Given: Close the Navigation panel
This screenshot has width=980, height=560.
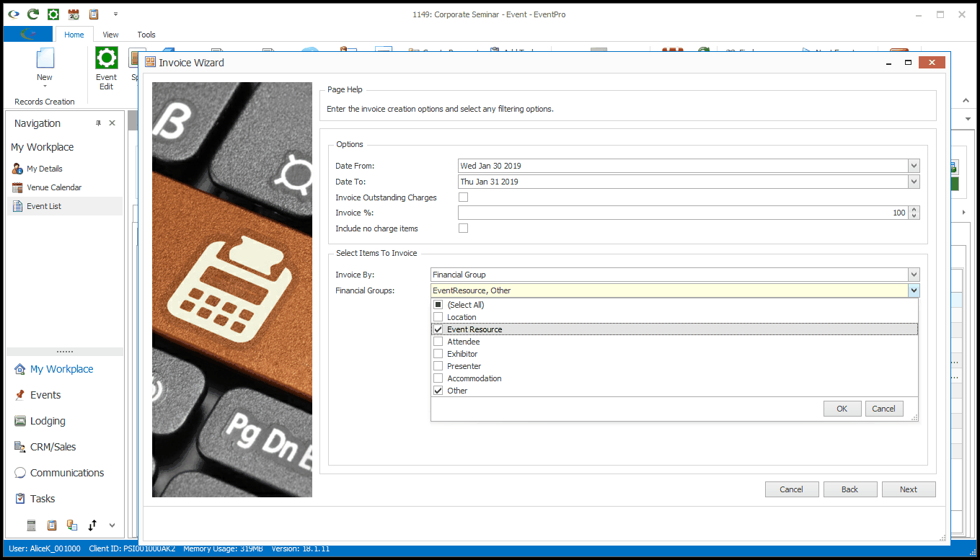Looking at the screenshot, I should tap(112, 123).
